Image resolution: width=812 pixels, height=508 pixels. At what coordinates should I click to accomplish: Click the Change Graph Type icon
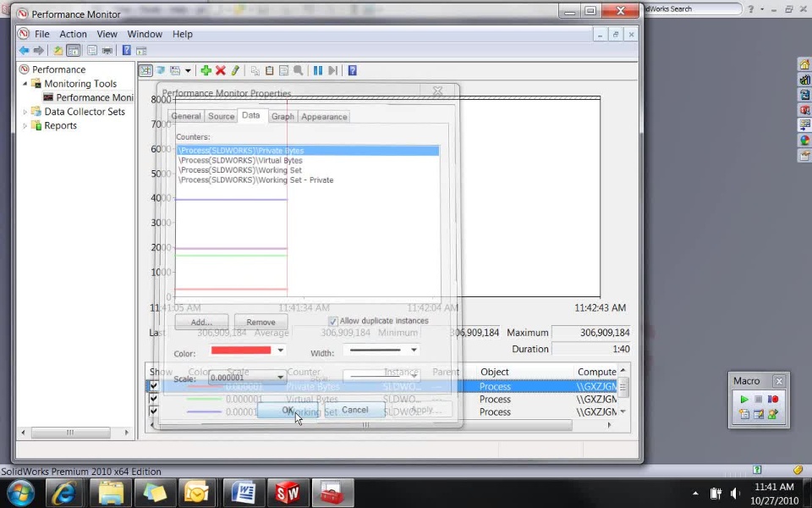tap(176, 70)
